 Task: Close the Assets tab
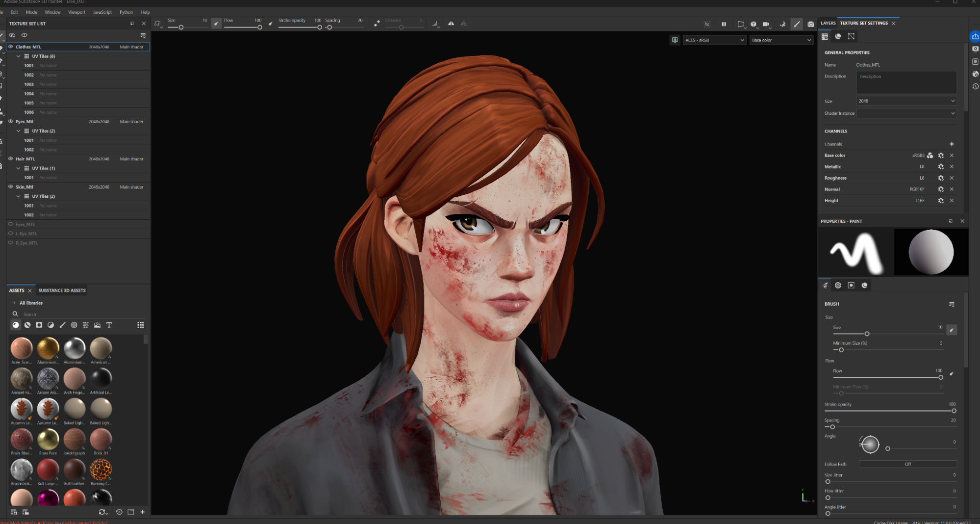(x=30, y=291)
